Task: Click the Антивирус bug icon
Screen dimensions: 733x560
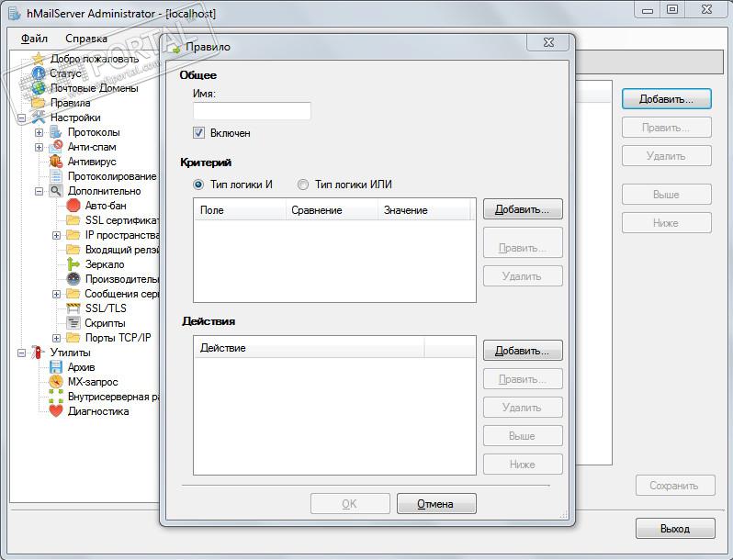Action: pos(56,162)
